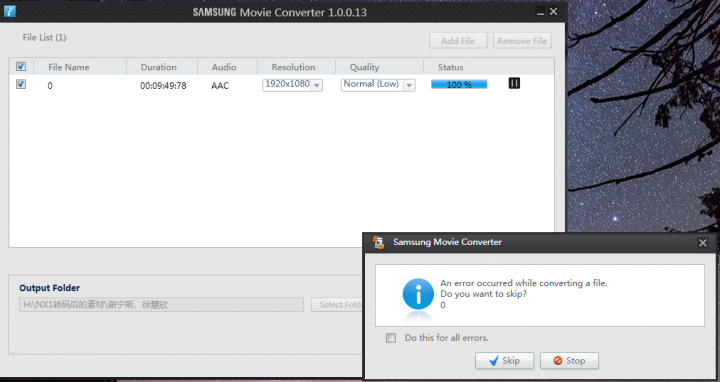Close the main Samsung Movie Converter window
The height and width of the screenshot is (382, 720).
pyautogui.click(x=554, y=11)
